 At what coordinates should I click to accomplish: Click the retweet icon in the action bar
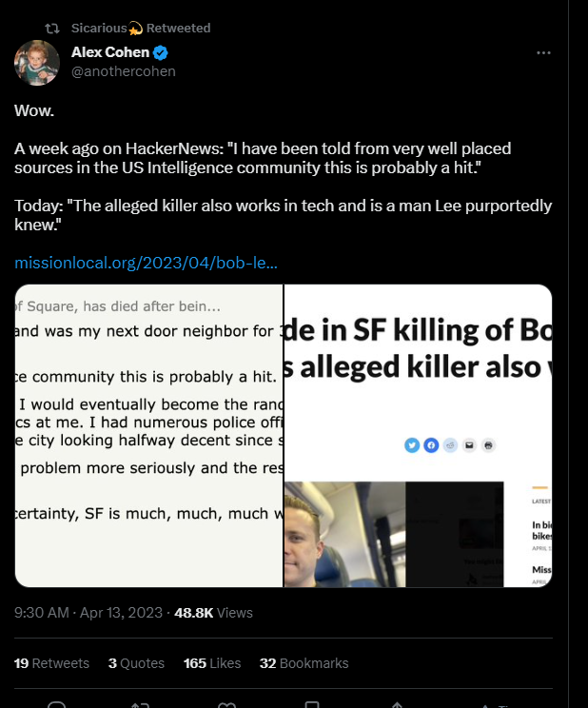pyautogui.click(x=141, y=705)
